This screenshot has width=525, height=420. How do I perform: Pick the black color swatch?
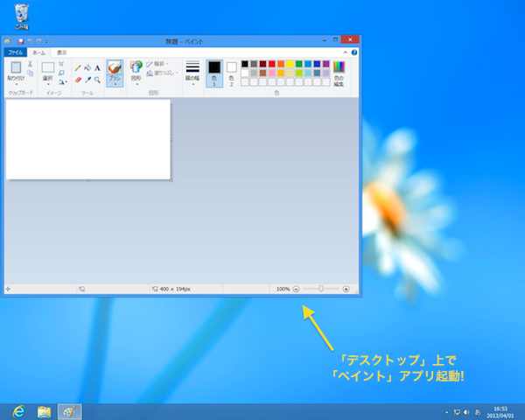(245, 64)
